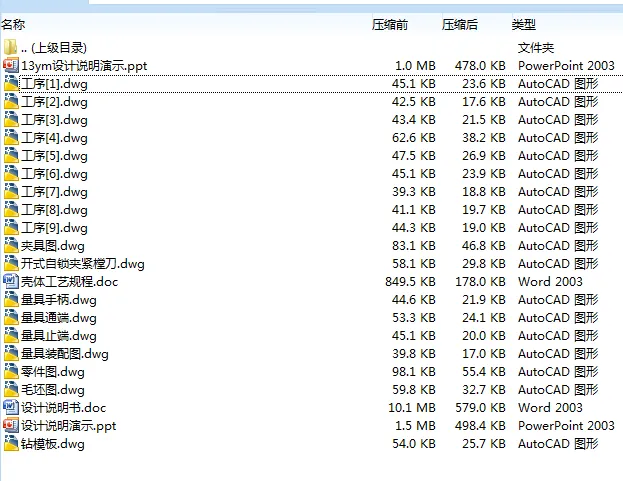Select file name 量具装配图.dwg

(64, 354)
